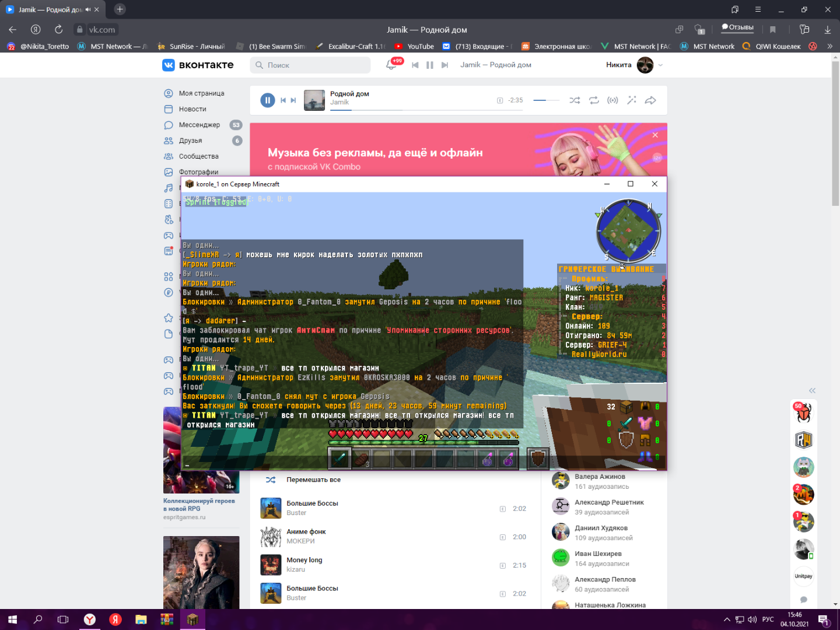Open a new browser tab
This screenshot has height=630, width=840.
tap(120, 9)
